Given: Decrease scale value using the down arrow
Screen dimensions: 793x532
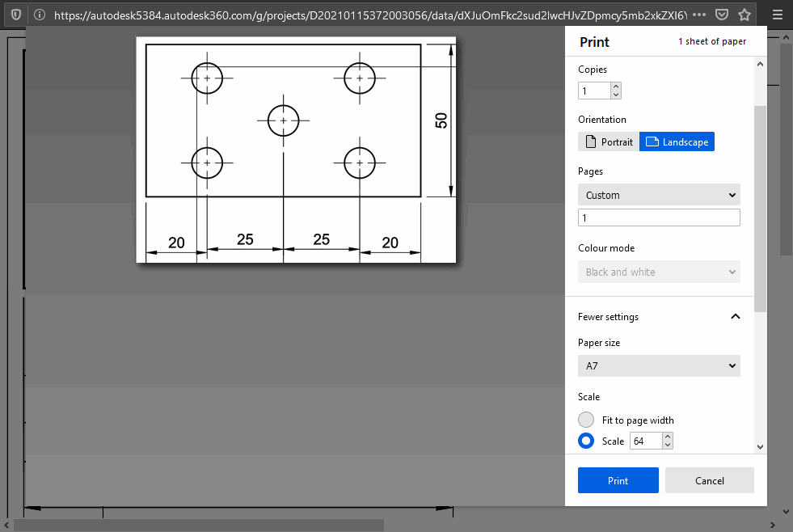Looking at the screenshot, I should pos(667,445).
